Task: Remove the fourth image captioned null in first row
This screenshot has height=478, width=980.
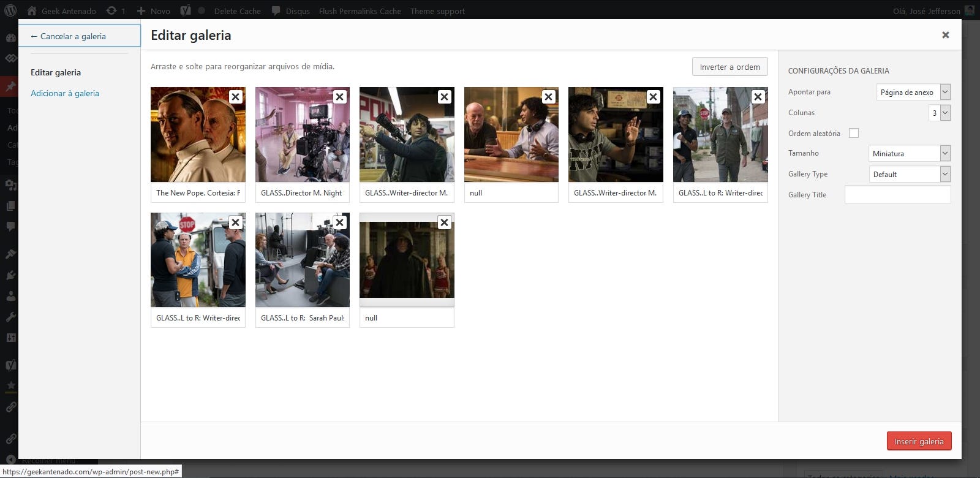Action: [549, 97]
